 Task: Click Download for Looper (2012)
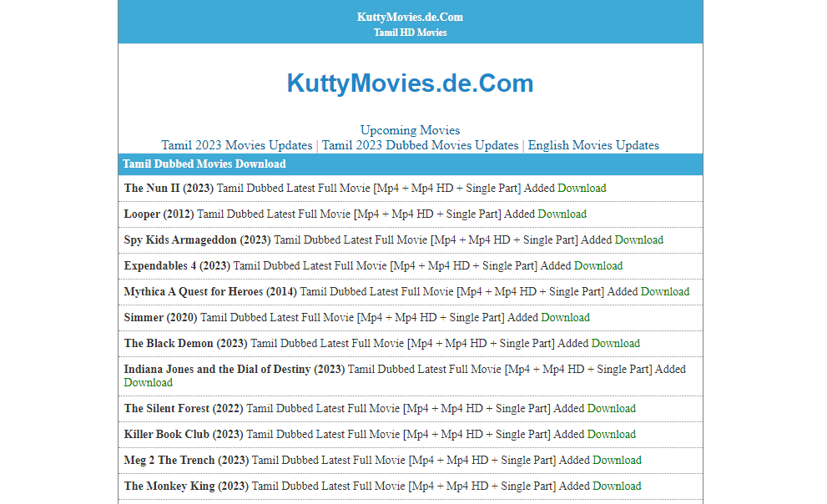pos(562,214)
